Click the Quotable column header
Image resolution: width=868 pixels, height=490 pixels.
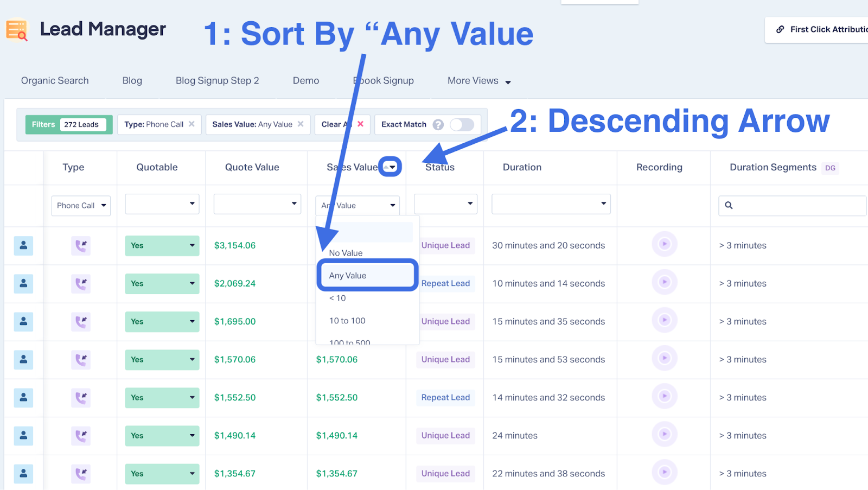tap(157, 168)
